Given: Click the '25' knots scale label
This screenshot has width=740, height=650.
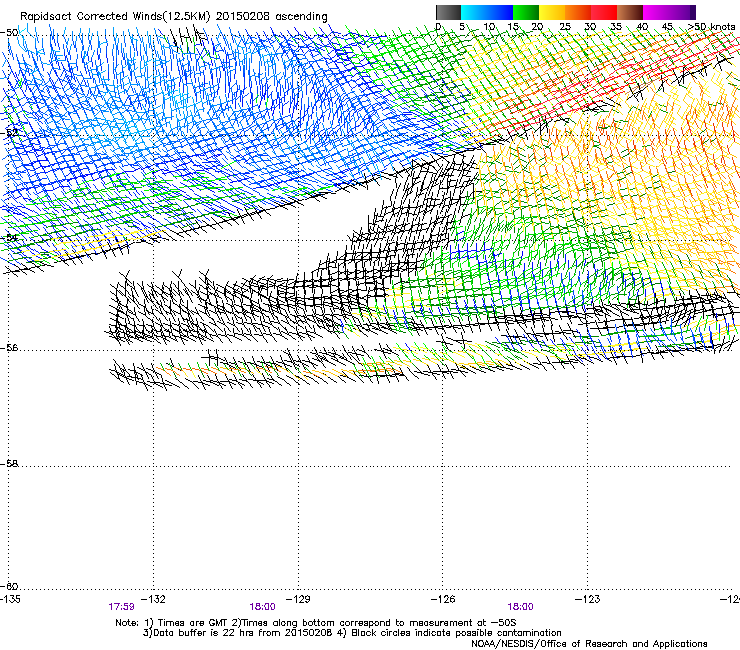Looking at the screenshot, I should (x=564, y=27).
